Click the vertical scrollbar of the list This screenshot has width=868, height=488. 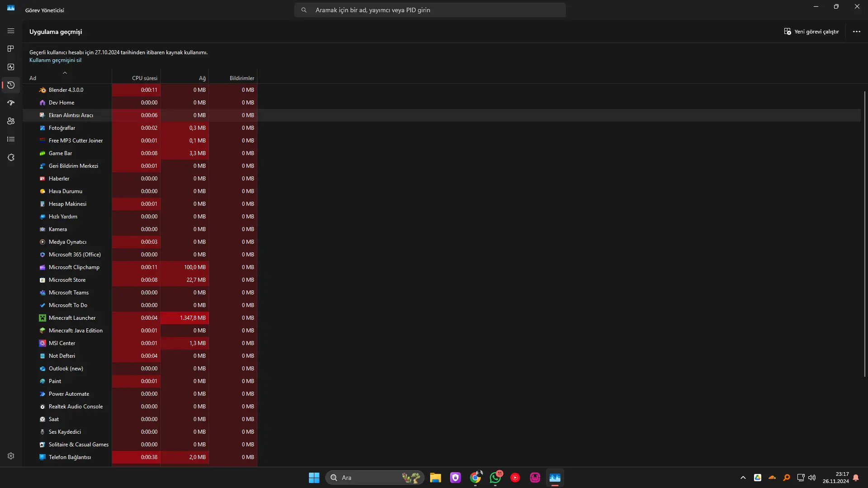click(x=864, y=234)
